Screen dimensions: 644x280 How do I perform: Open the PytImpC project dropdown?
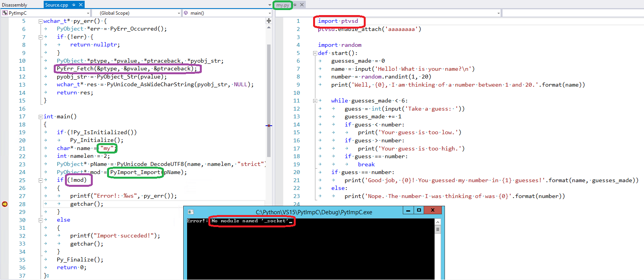(88, 13)
